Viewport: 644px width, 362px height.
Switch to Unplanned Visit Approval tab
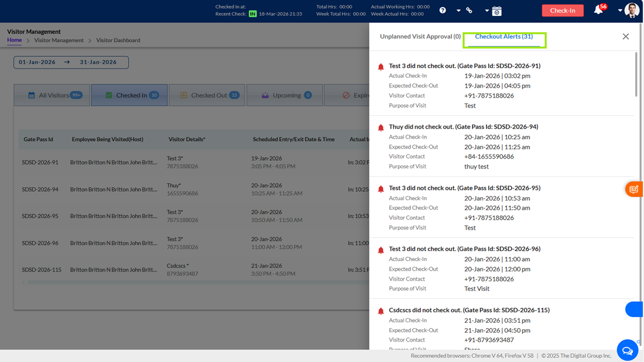[420, 36]
